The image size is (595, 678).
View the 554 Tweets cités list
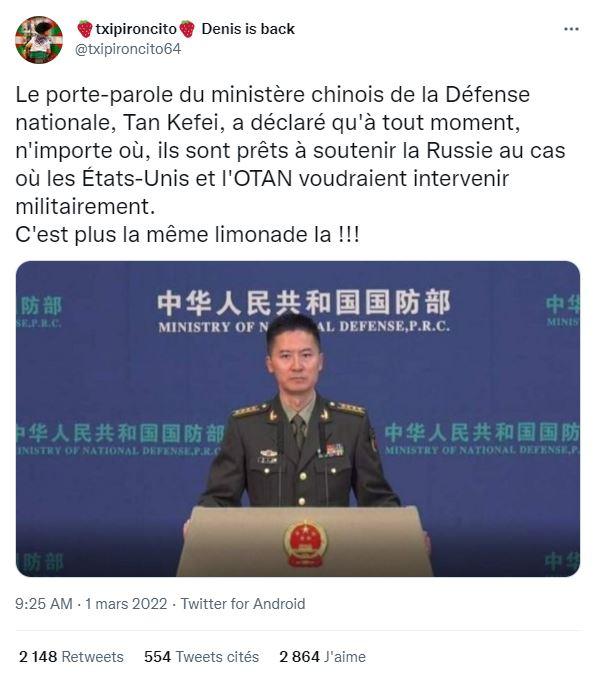tap(202, 657)
